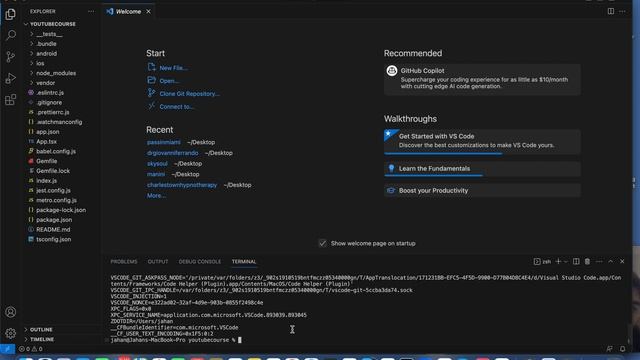
Task: Open Gemfile.lock in the explorer
Action: 53,171
